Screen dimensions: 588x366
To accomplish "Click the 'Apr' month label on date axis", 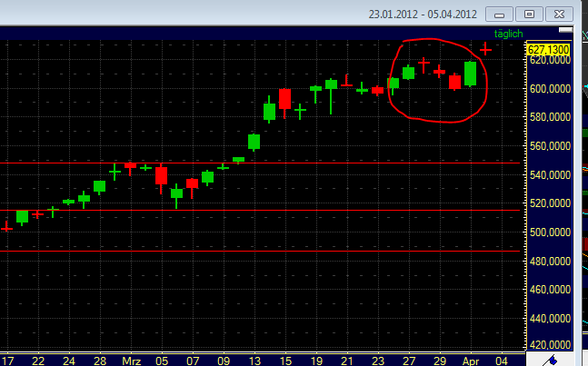I will (x=471, y=361).
